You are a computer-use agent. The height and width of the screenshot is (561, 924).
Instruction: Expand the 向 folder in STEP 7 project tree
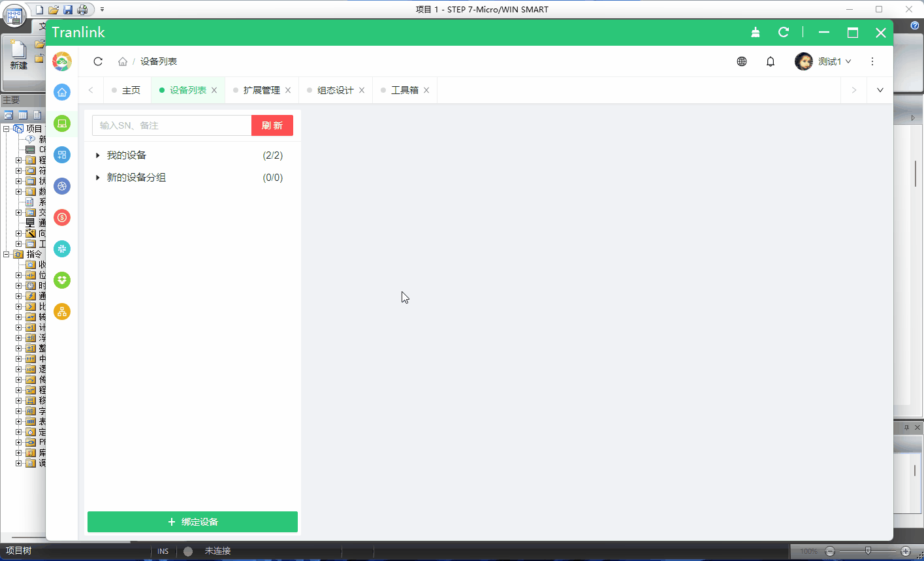pos(19,234)
